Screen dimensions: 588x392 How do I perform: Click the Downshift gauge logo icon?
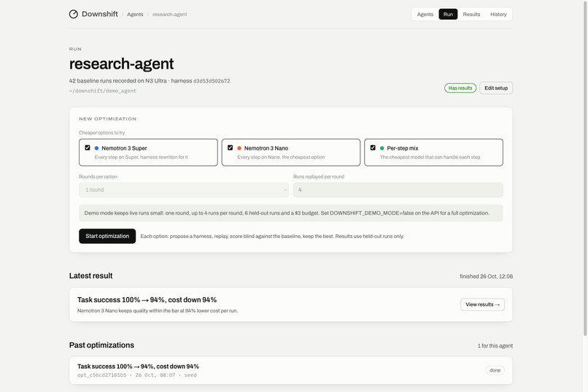coord(74,15)
